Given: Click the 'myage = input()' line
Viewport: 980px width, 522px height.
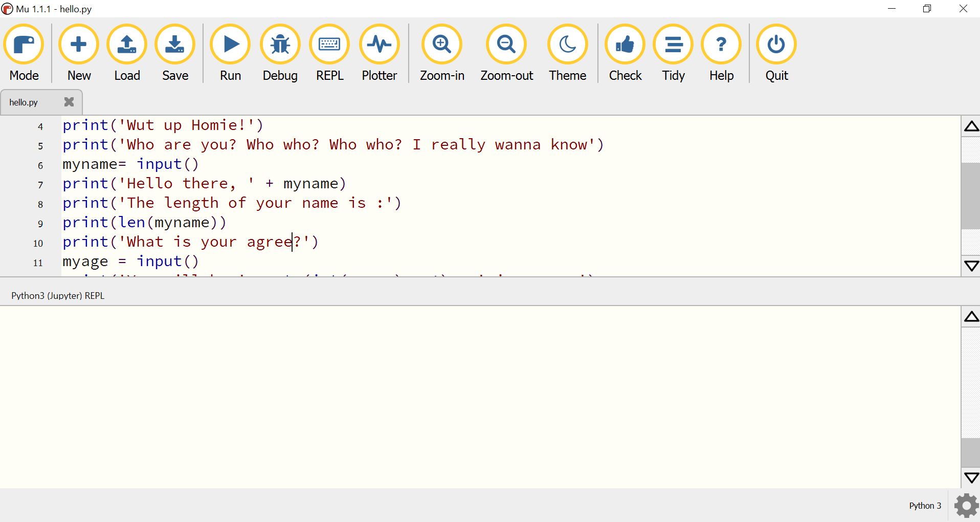Looking at the screenshot, I should [x=130, y=262].
